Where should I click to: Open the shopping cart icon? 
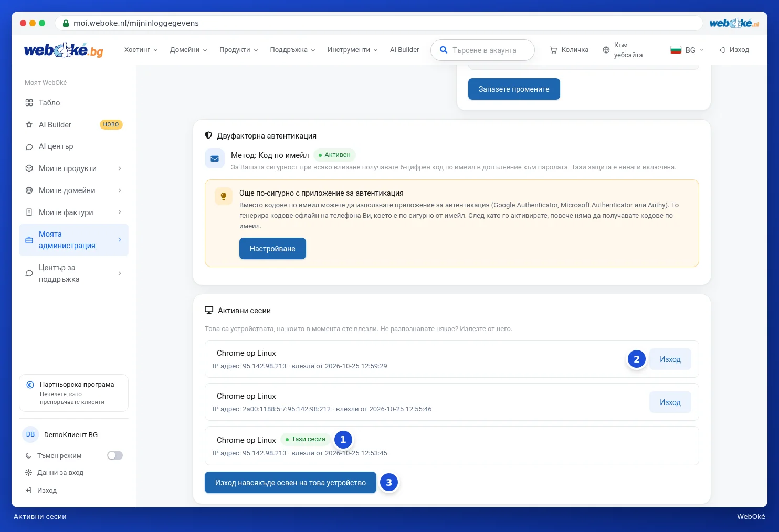pos(553,50)
